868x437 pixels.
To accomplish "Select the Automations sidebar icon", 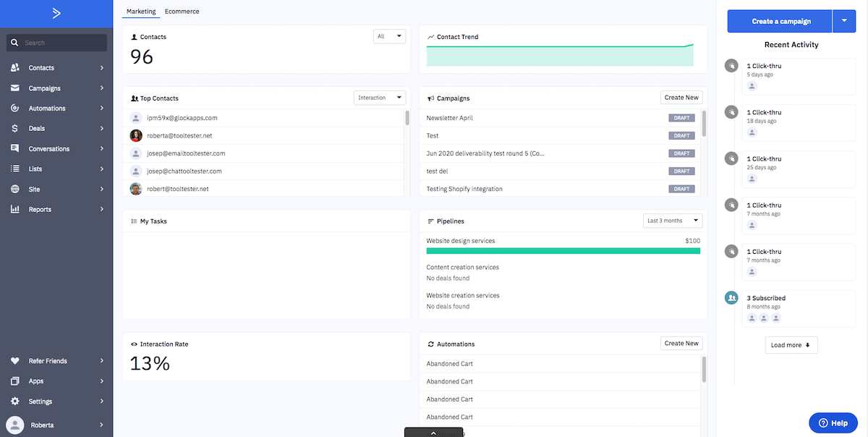I will point(16,108).
